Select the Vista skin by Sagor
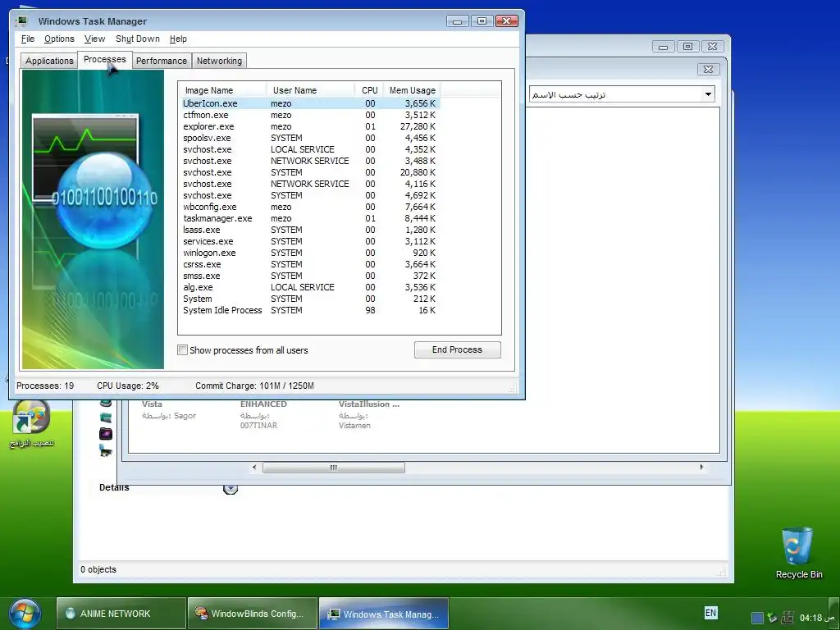This screenshot has height=630, width=840. (x=169, y=410)
